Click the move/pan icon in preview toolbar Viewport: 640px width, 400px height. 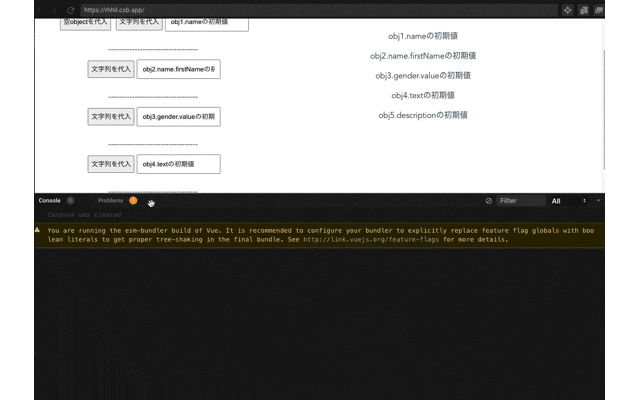[x=567, y=10]
